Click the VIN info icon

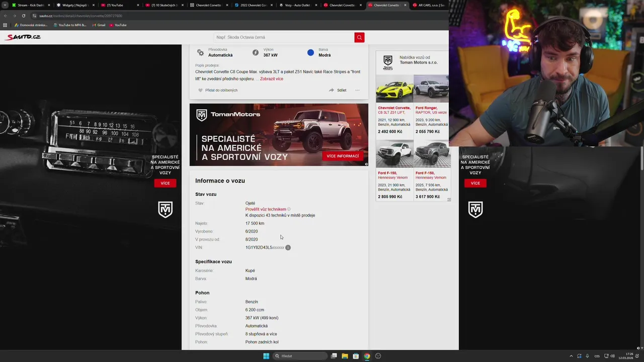click(x=288, y=247)
